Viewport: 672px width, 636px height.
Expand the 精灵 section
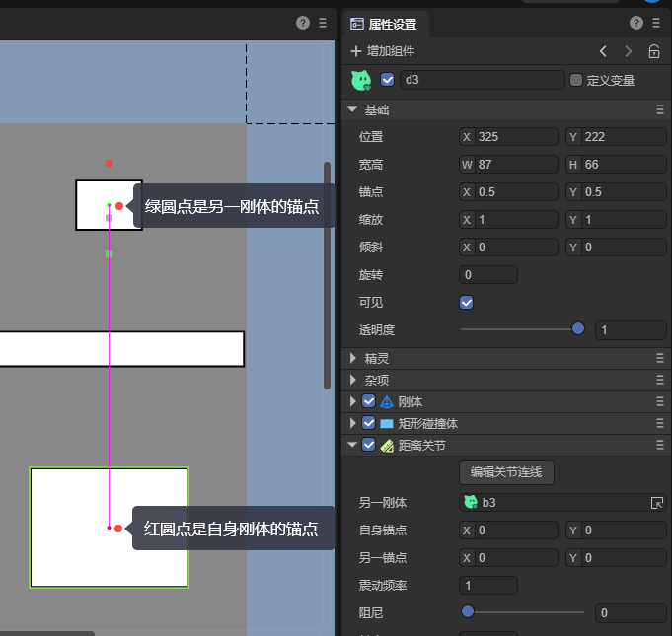353,358
